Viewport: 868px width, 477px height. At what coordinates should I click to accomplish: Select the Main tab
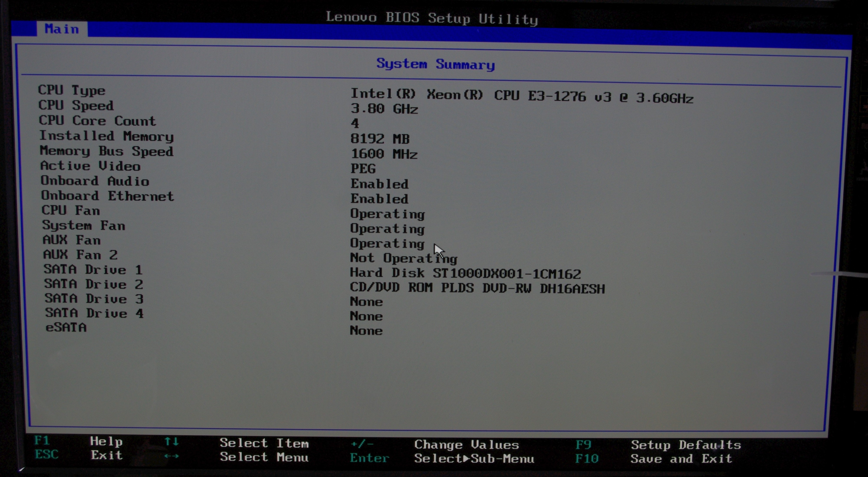62,29
